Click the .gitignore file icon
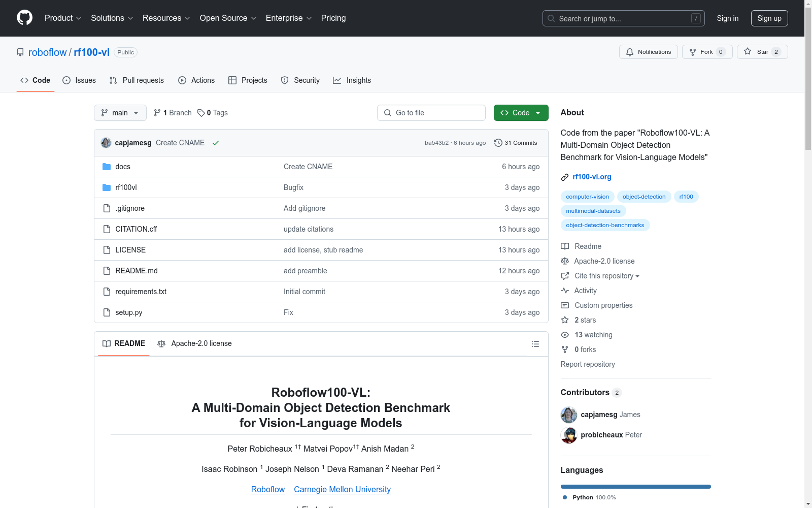This screenshot has height=508, width=812. 107,208
